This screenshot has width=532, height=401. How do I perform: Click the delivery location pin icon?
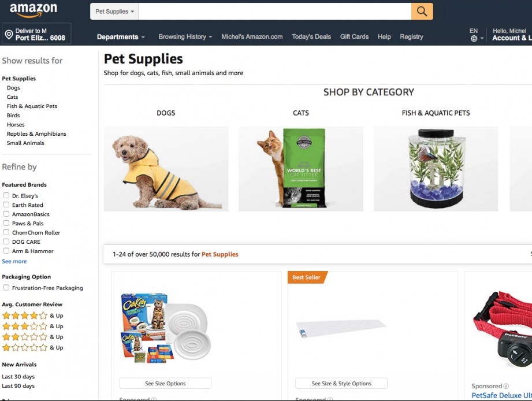(x=9, y=34)
